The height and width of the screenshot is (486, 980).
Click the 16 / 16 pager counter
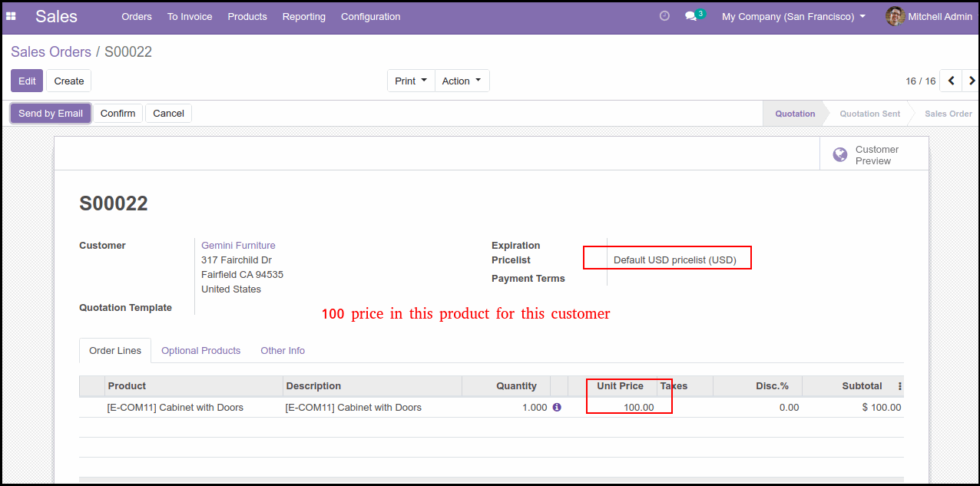click(920, 81)
